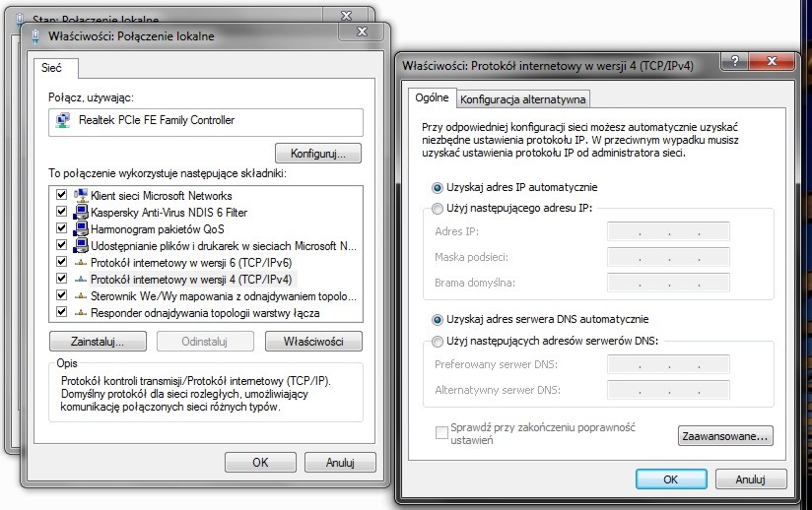The width and height of the screenshot is (812, 510).
Task: Select row 'Protokół internetowy w wersji 4 (TCP/IPv4)'
Action: point(206,280)
